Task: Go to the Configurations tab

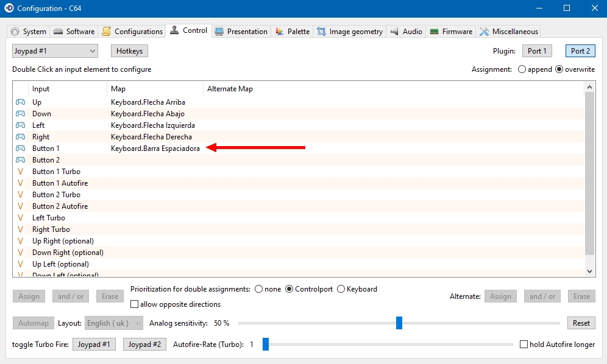Action: [132, 32]
